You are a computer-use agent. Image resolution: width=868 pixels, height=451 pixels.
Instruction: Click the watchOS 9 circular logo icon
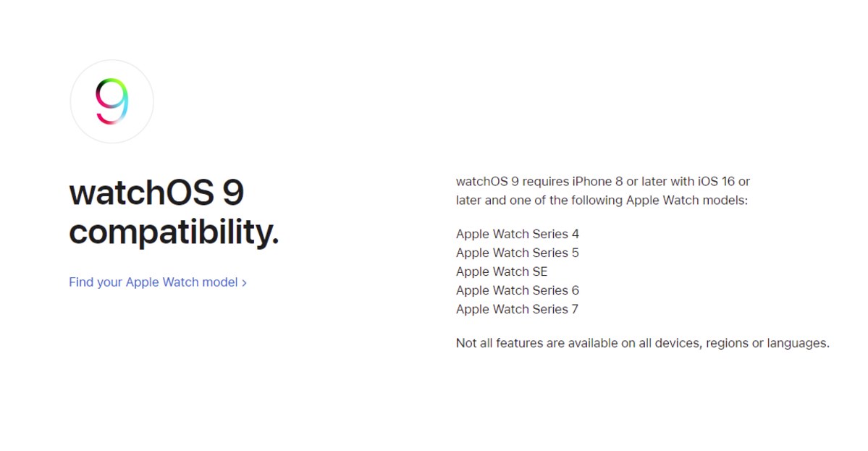[x=111, y=102]
